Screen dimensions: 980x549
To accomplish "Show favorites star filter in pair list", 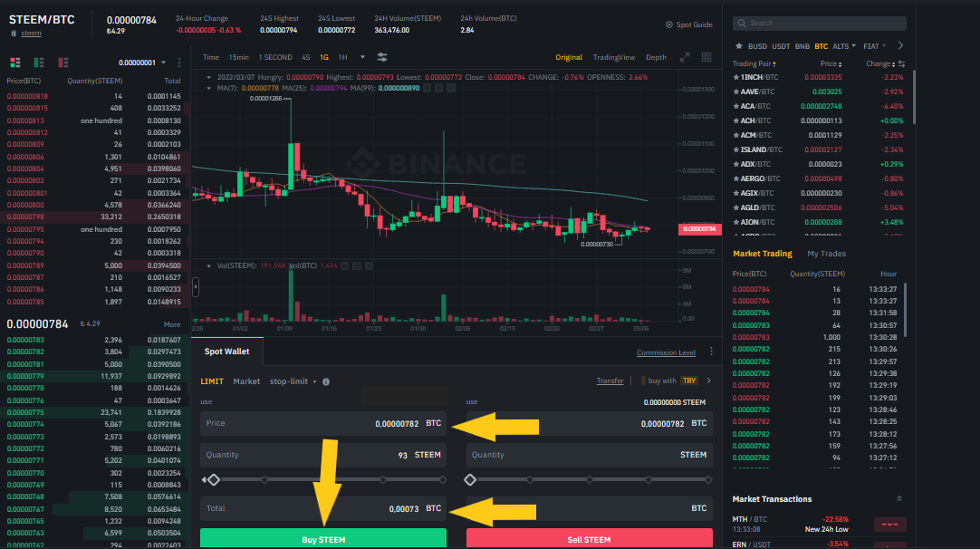I will click(x=739, y=46).
